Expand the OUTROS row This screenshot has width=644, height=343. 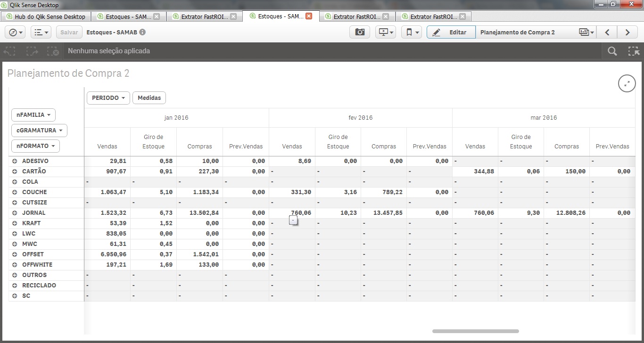(15, 275)
